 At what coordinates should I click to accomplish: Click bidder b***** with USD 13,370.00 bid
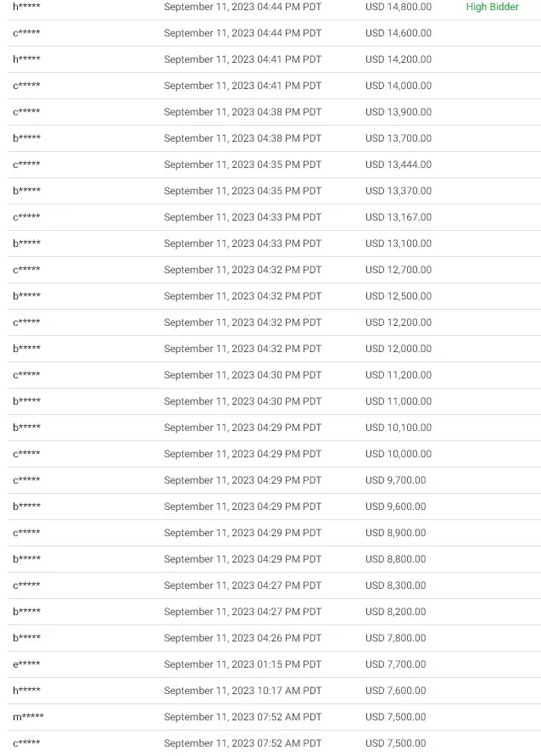click(x=26, y=191)
